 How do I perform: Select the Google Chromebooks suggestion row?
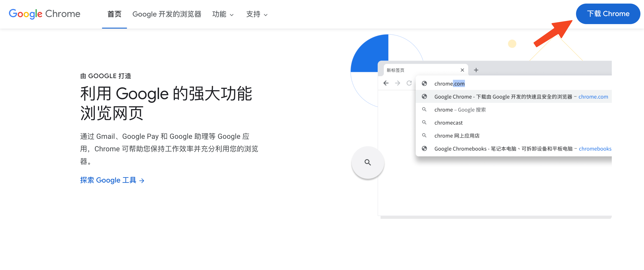point(513,149)
